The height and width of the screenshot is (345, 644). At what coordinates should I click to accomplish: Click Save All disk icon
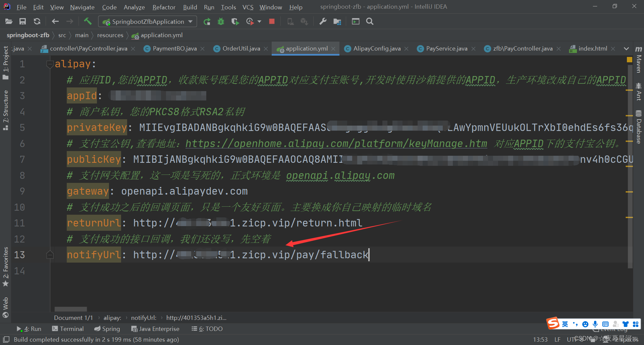coord(23,21)
